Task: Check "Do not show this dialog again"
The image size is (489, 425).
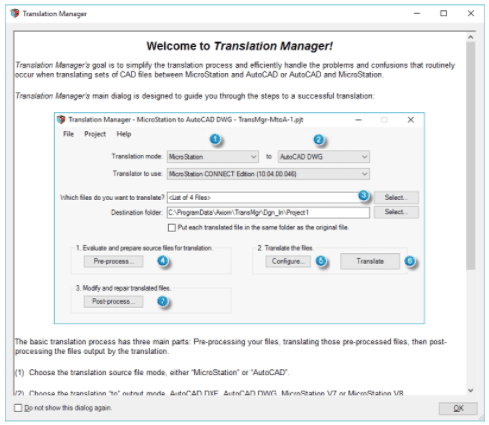Action: point(18,408)
